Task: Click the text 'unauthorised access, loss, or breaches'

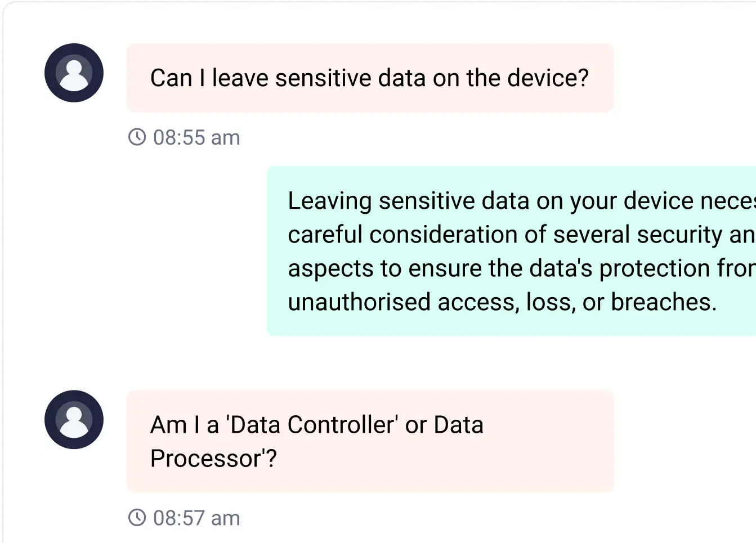Action: point(502,302)
